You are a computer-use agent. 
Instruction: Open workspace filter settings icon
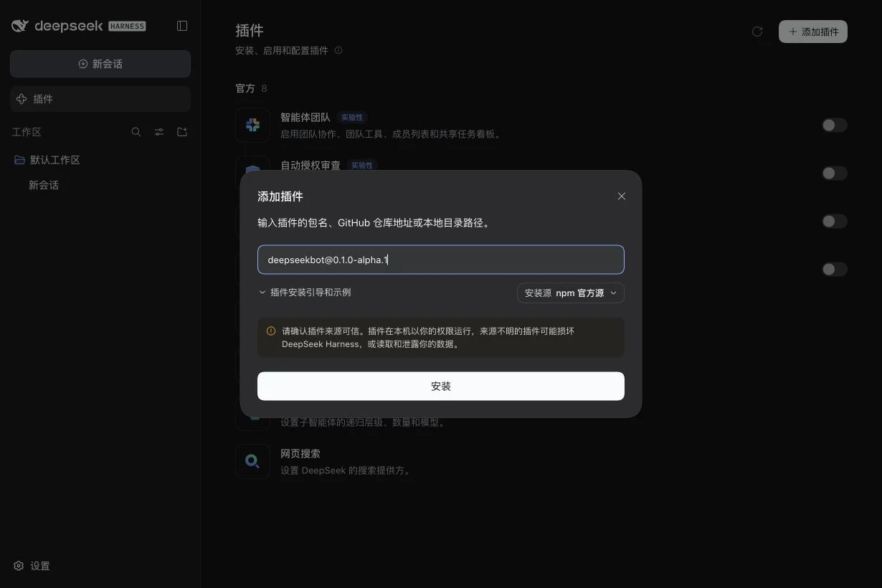(159, 132)
